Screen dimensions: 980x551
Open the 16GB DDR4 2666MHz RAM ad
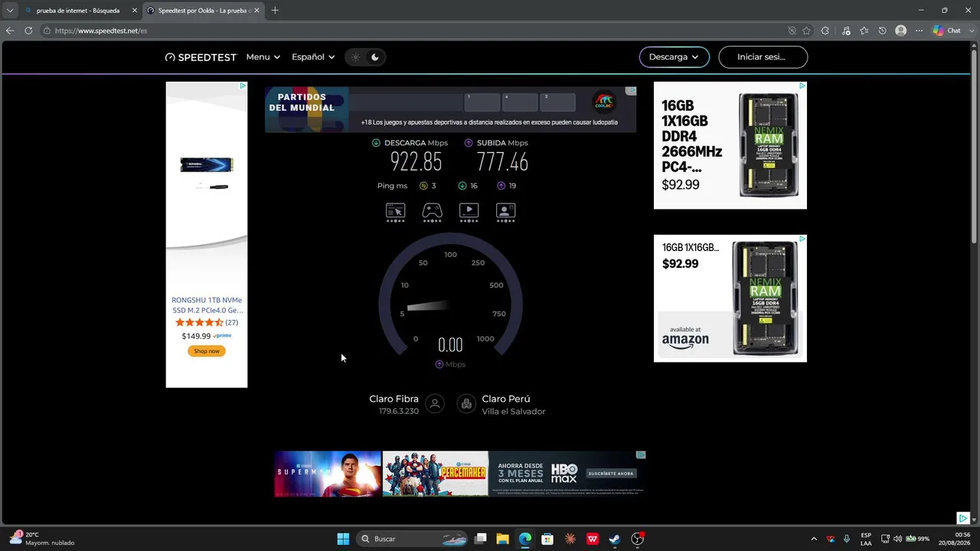click(730, 145)
